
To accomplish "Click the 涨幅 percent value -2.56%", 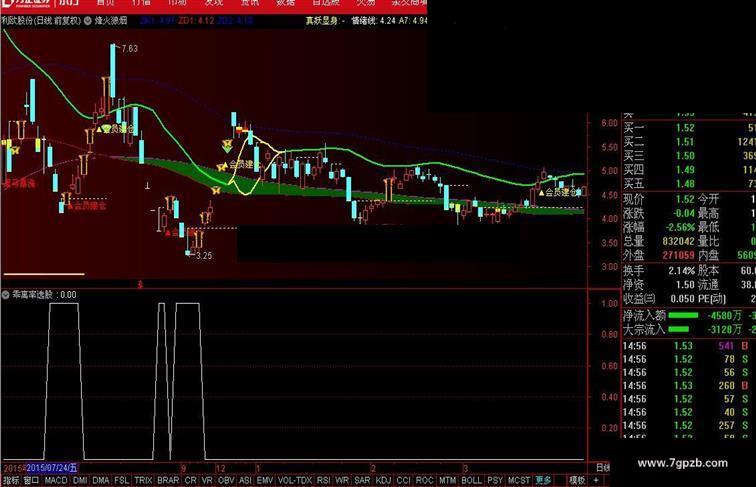I will click(x=680, y=227).
